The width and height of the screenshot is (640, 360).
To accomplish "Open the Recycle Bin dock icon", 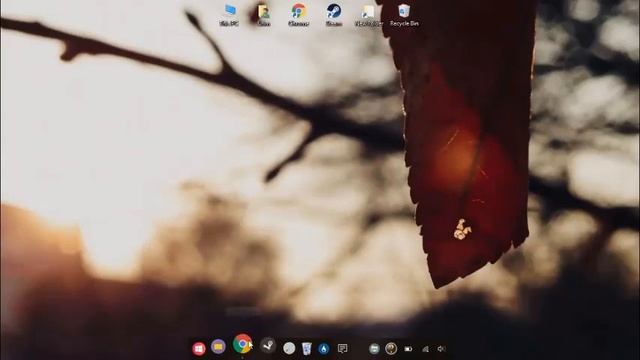I will pos(307,349).
